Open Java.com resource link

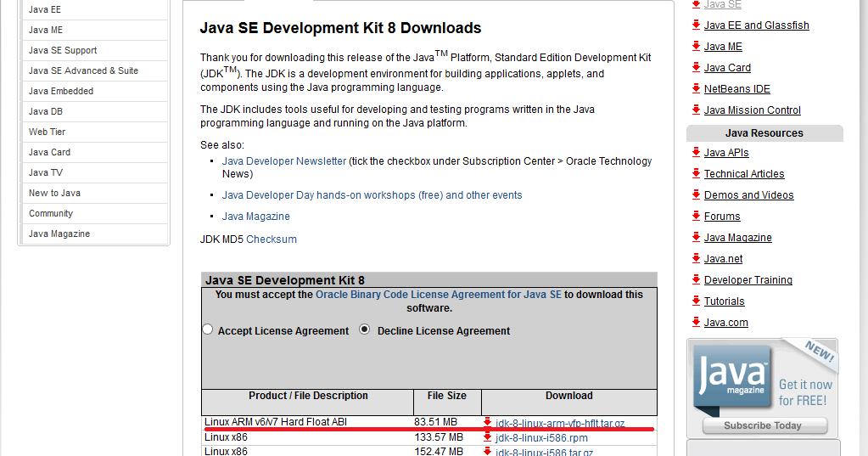click(725, 323)
